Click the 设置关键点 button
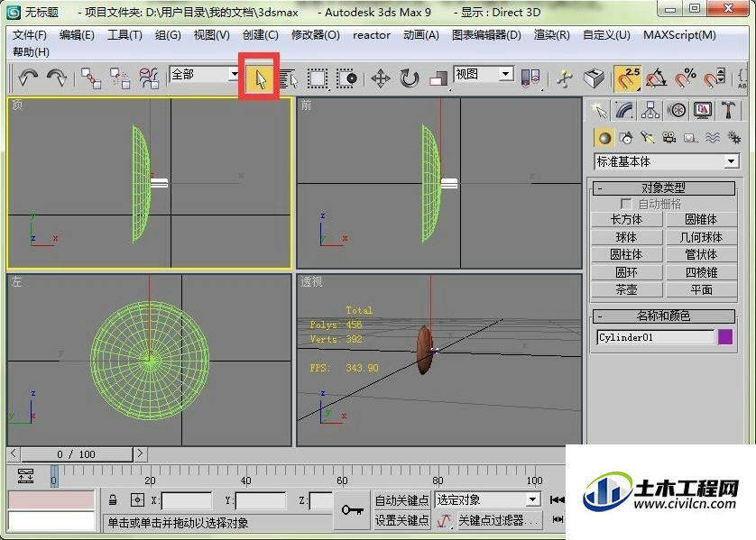Image resolution: width=756 pixels, height=540 pixels. [x=401, y=520]
